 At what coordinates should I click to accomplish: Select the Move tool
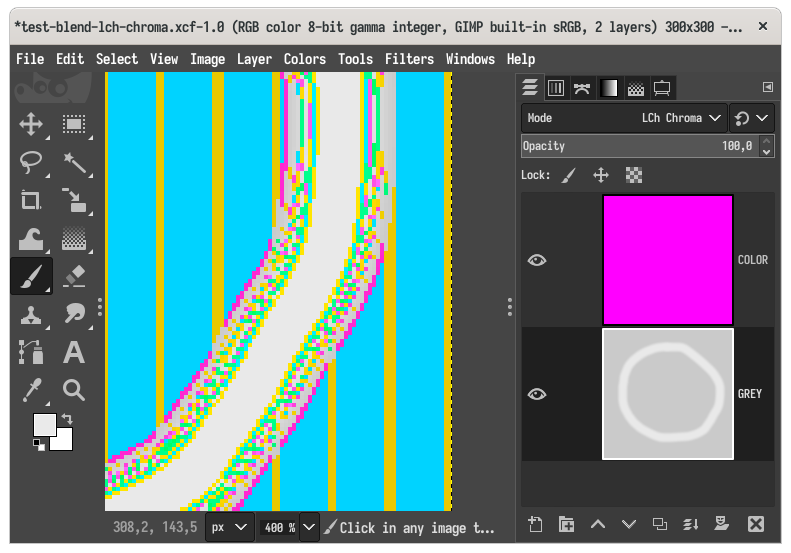(31, 124)
